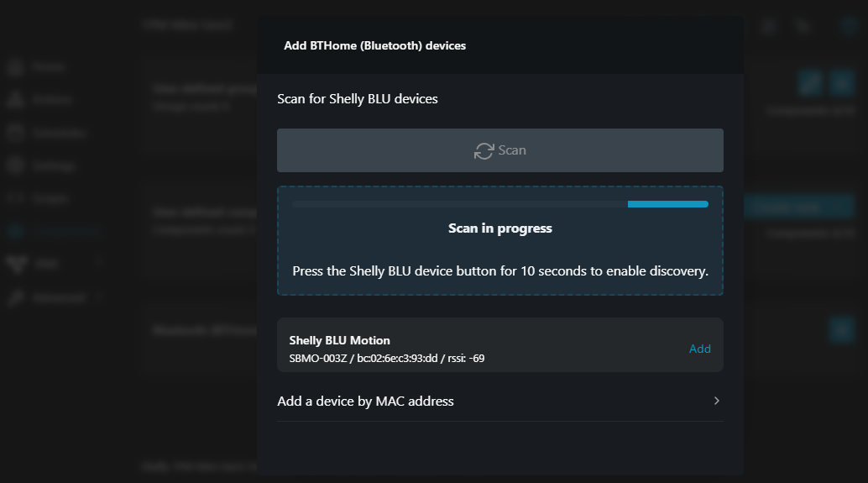This screenshot has width=868, height=483.
Task: Click the blue button beside the Bluetooth section
Action: pos(840,329)
